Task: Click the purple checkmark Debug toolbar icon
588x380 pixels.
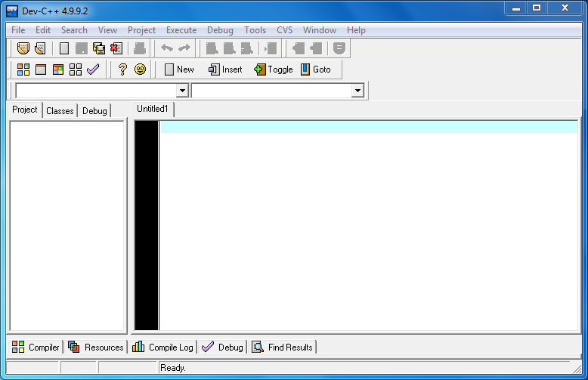Action: tap(93, 70)
